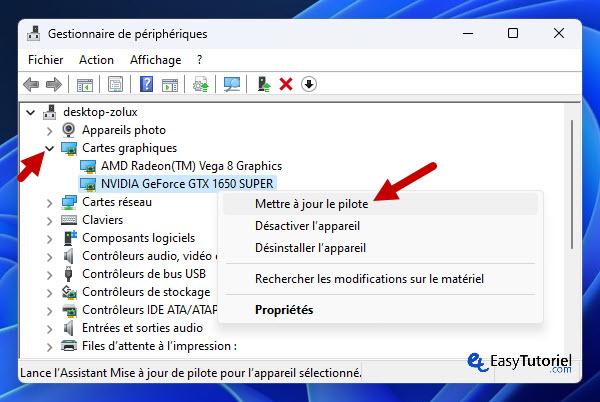Screen dimensions: 600x402
Task: Click the Contrôleurs audio speaker icon
Action: 68,256
